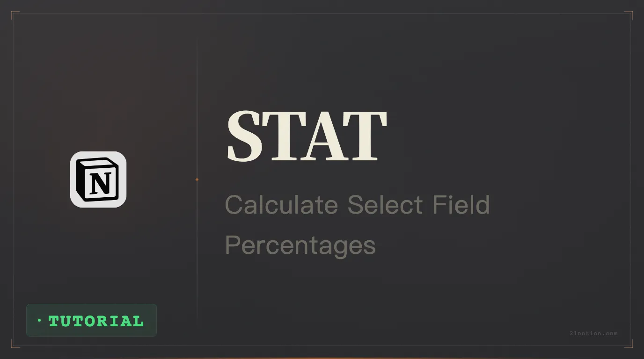Click the word Percentages
The width and height of the screenshot is (644, 359).
(300, 245)
